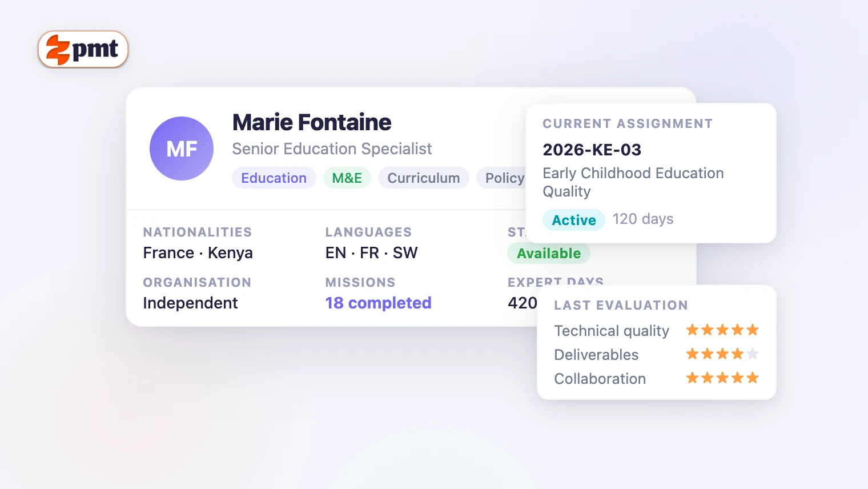868x489 pixels.
Task: Click the Collaboration star rating
Action: click(x=722, y=378)
